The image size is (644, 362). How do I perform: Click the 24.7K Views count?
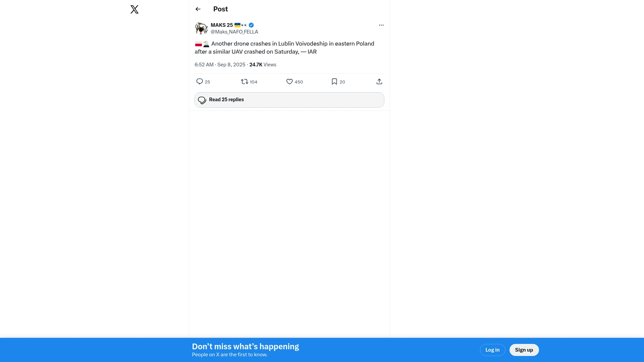[x=263, y=65]
